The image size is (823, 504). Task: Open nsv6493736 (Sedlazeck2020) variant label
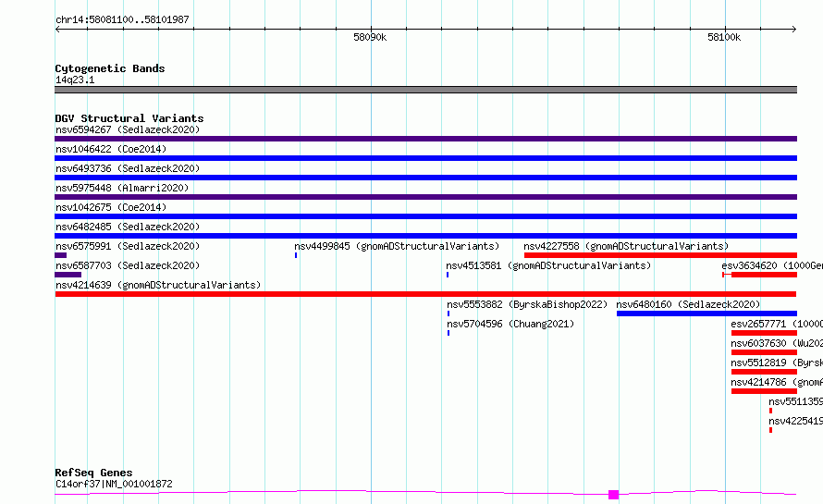(x=128, y=168)
